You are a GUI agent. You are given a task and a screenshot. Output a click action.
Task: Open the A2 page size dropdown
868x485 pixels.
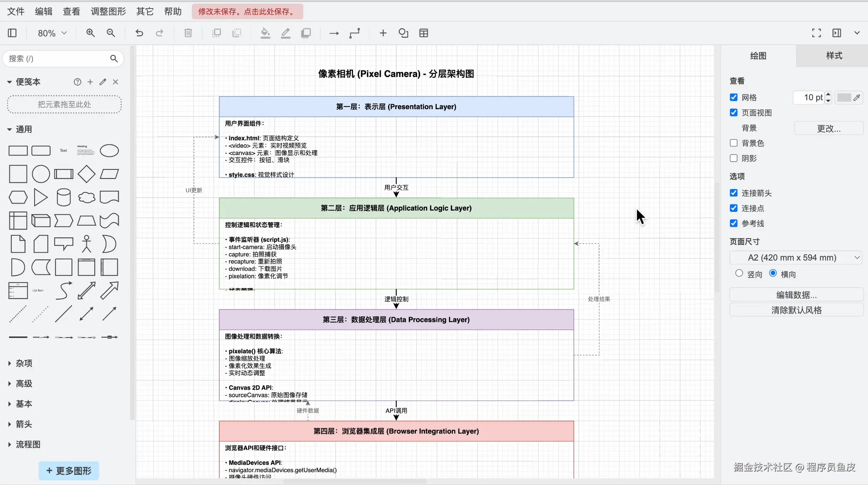tap(796, 257)
